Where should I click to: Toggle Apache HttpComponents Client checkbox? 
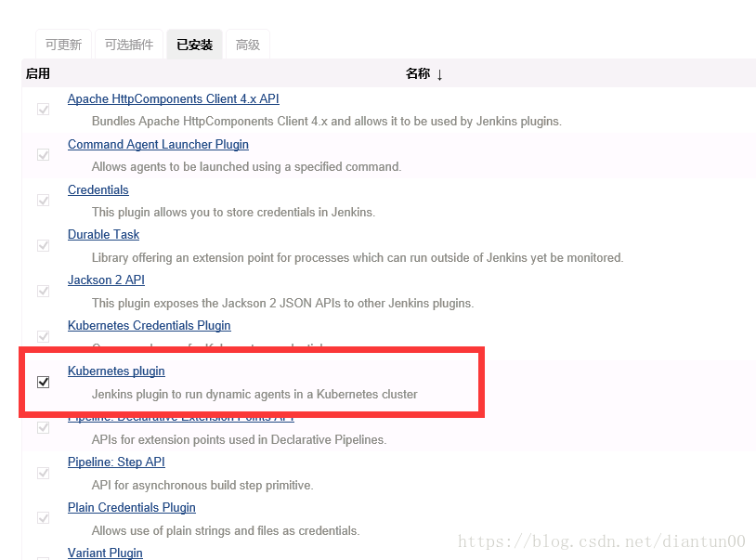(x=44, y=110)
